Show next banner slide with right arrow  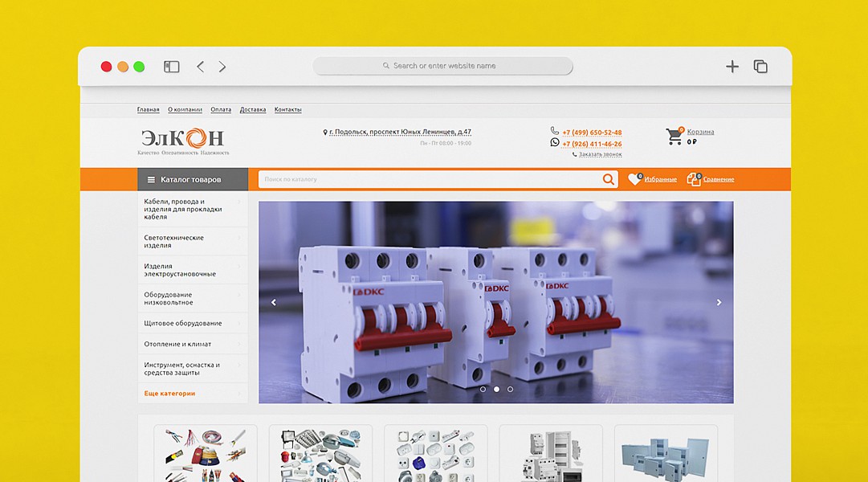(719, 303)
